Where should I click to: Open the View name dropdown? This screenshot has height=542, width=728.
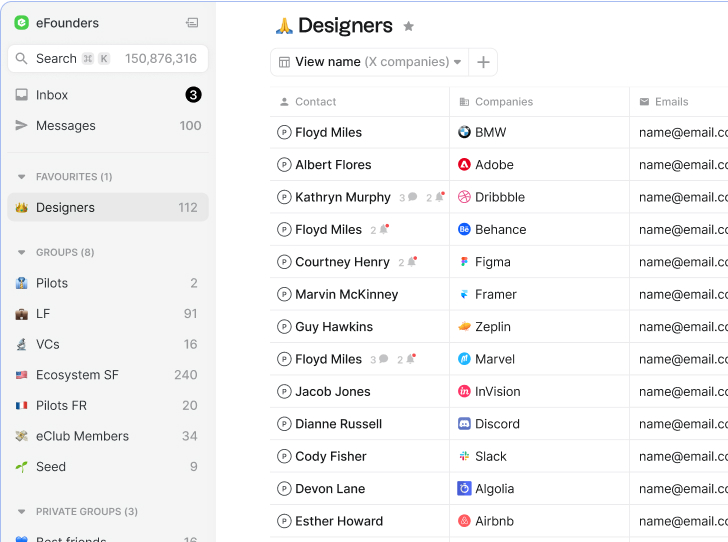point(370,62)
